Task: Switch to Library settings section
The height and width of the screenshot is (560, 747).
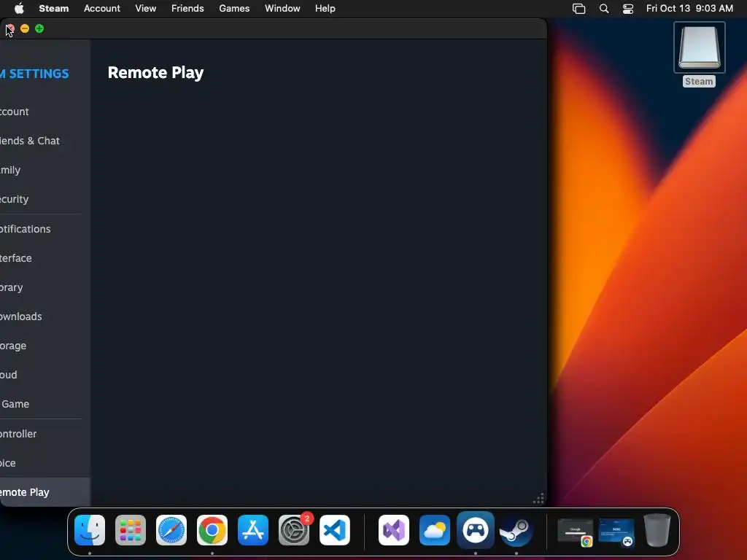Action: pyautogui.click(x=43, y=287)
